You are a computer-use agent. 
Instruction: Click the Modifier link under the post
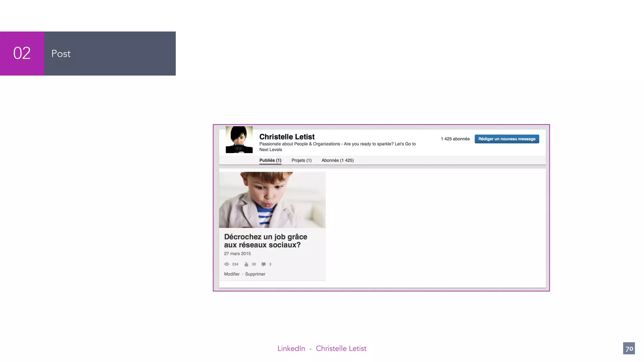pos(232,274)
